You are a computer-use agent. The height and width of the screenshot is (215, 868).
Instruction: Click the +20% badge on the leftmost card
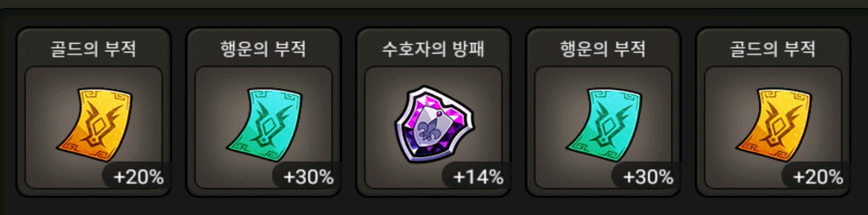coord(138,176)
